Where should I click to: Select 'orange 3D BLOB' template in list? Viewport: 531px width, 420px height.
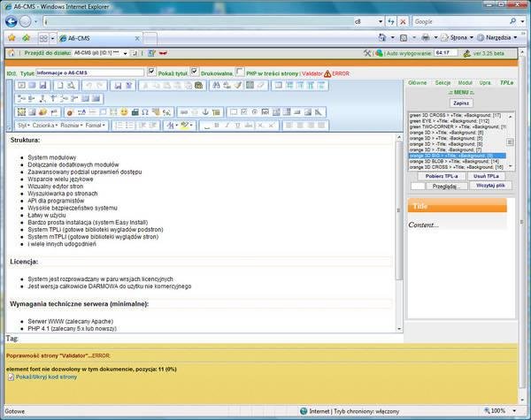458,162
